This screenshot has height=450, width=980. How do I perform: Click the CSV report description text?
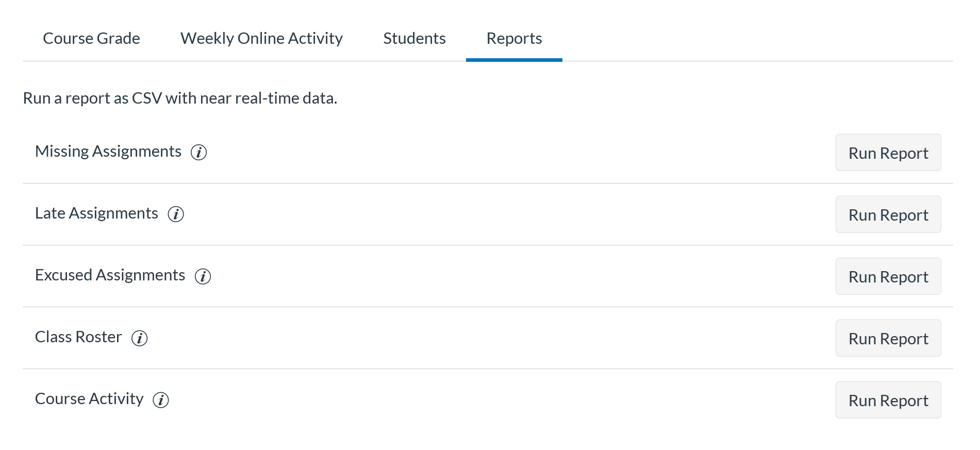[180, 98]
